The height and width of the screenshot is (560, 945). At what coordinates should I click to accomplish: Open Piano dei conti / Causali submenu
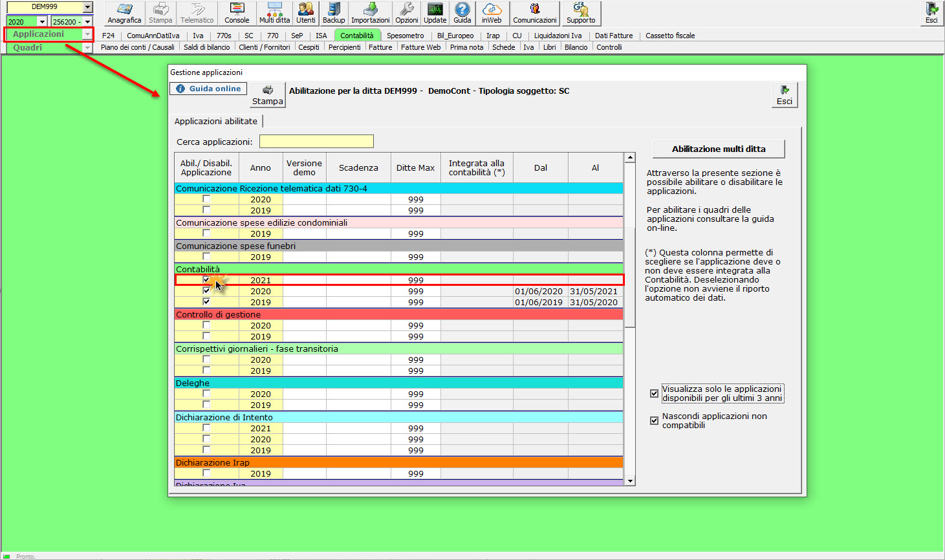point(138,47)
